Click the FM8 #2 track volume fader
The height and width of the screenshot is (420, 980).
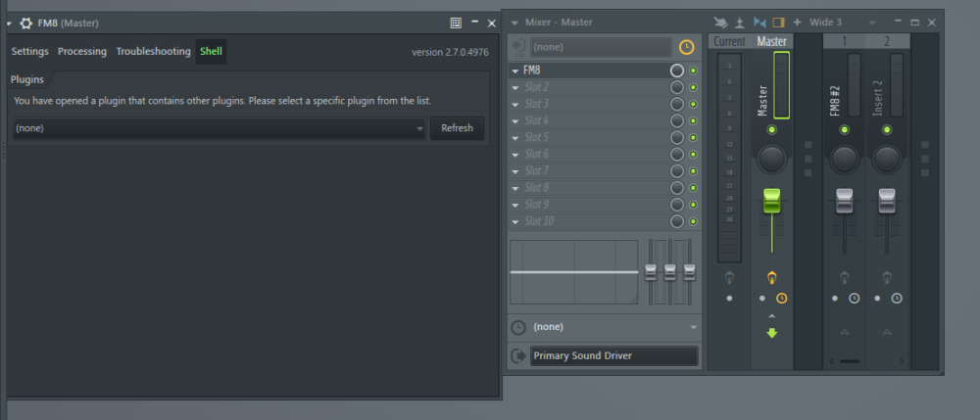coord(845,201)
